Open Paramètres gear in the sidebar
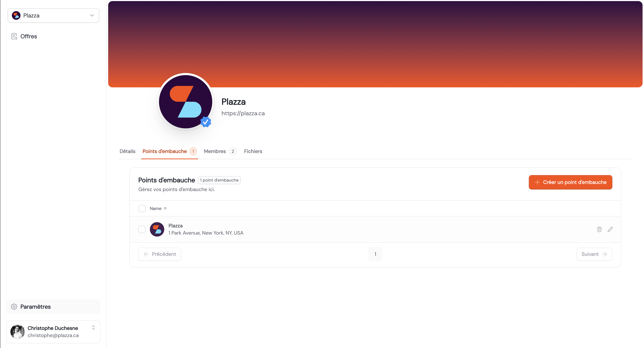Screen dimensions: 644x348 click(14, 306)
